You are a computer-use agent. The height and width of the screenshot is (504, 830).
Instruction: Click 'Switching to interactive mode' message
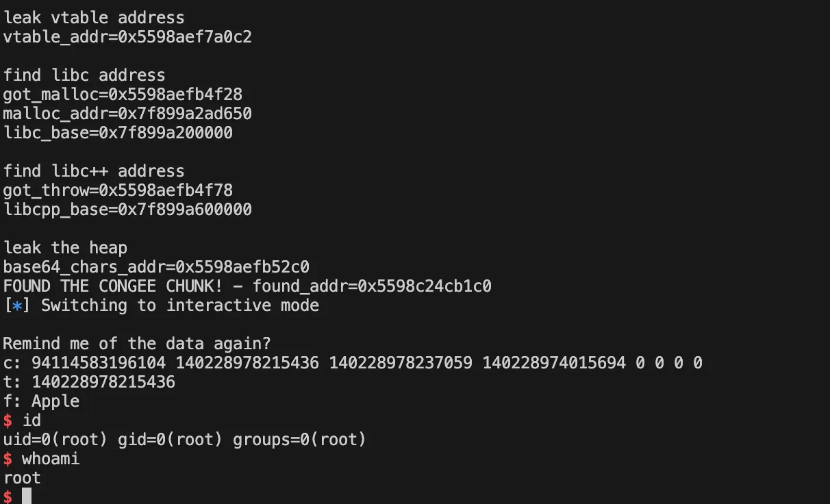[x=180, y=305]
